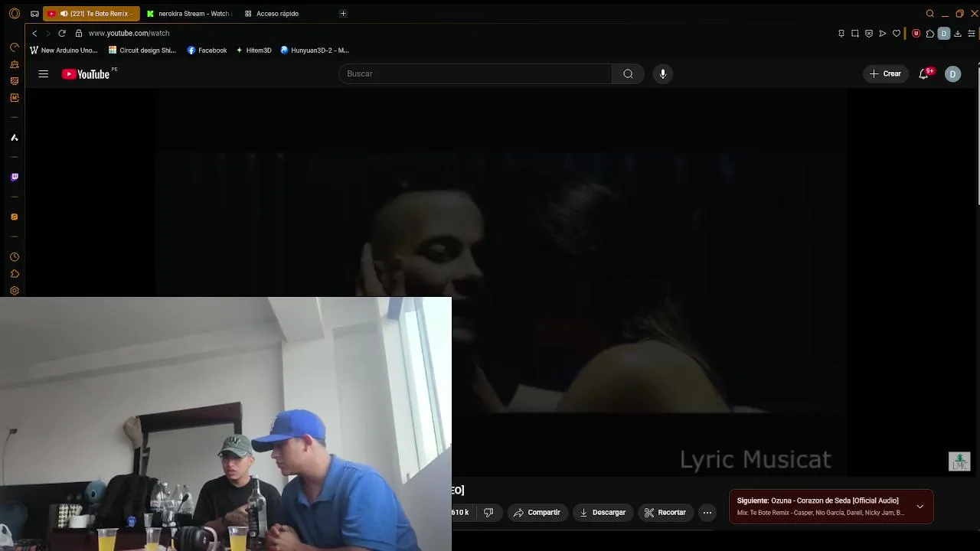Screen dimensions: 980x551
Task: Open fourth sidebar icon above Aria
Action: coord(14,98)
